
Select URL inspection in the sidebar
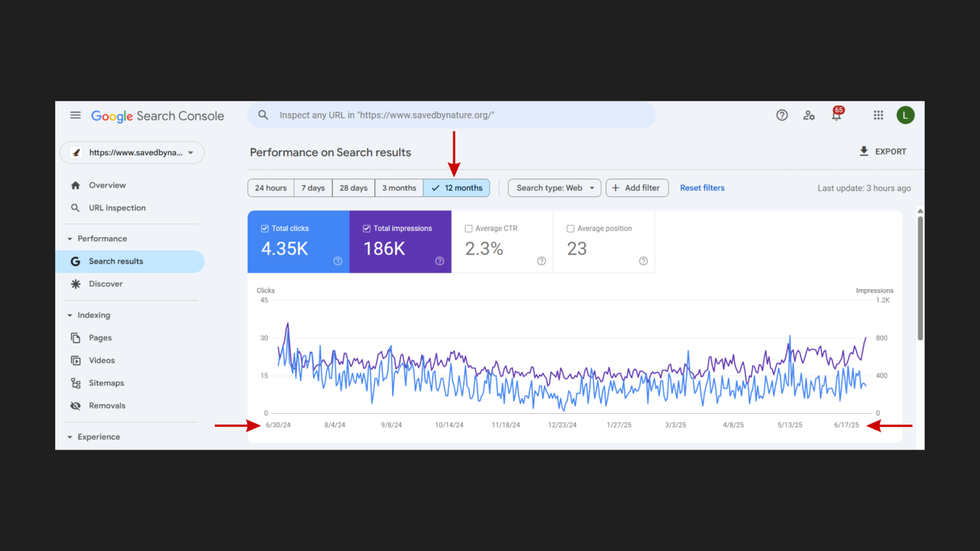[117, 208]
